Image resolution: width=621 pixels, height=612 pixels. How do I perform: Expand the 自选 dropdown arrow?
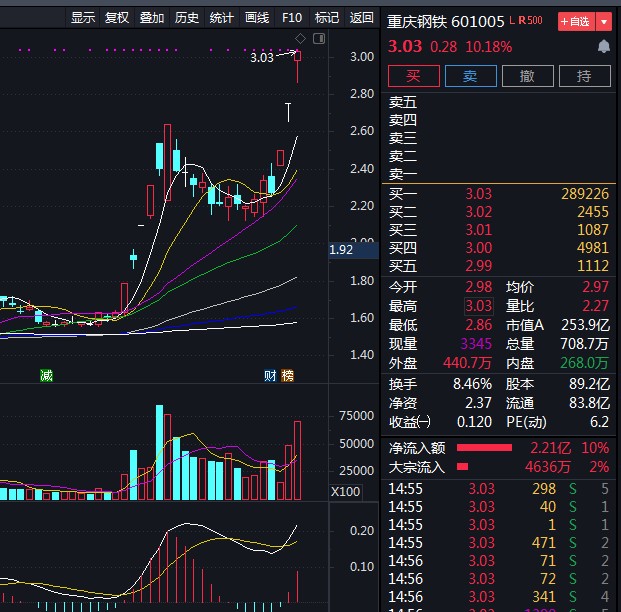click(x=604, y=22)
